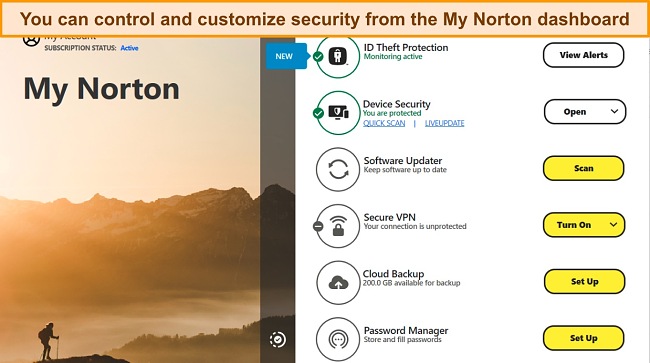Click the 'You are protected' status text
This screenshot has width=650, height=363.
pos(392,113)
